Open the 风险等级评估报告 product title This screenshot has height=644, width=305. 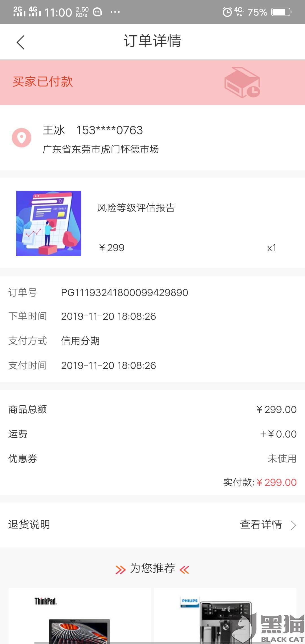[136, 208]
